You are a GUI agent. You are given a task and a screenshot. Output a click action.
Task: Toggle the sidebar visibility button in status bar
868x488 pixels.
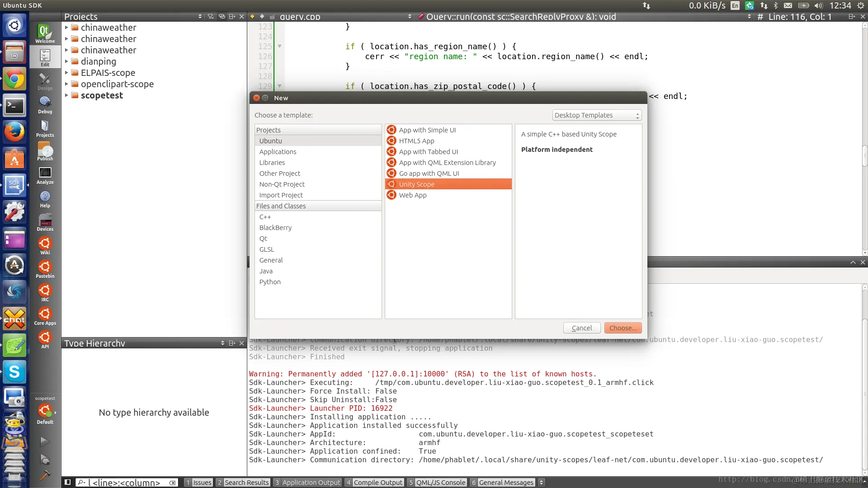click(67, 482)
